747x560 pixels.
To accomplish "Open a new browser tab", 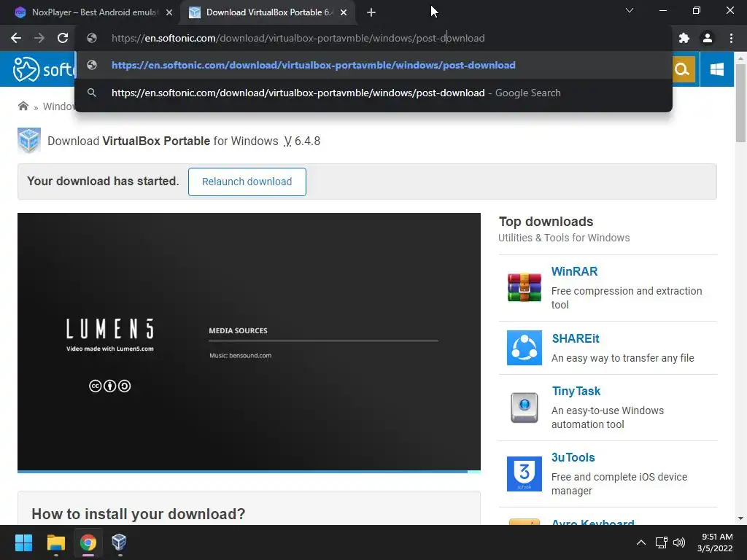I will (371, 12).
